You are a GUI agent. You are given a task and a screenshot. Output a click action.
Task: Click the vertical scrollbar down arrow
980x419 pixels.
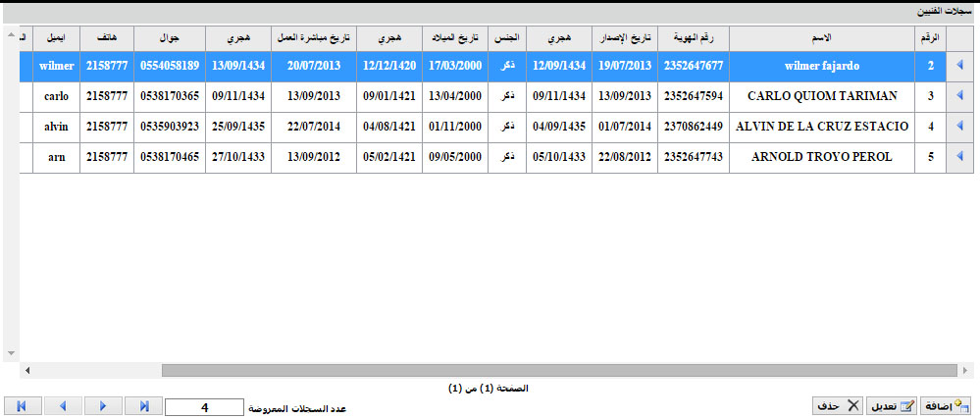click(12, 353)
